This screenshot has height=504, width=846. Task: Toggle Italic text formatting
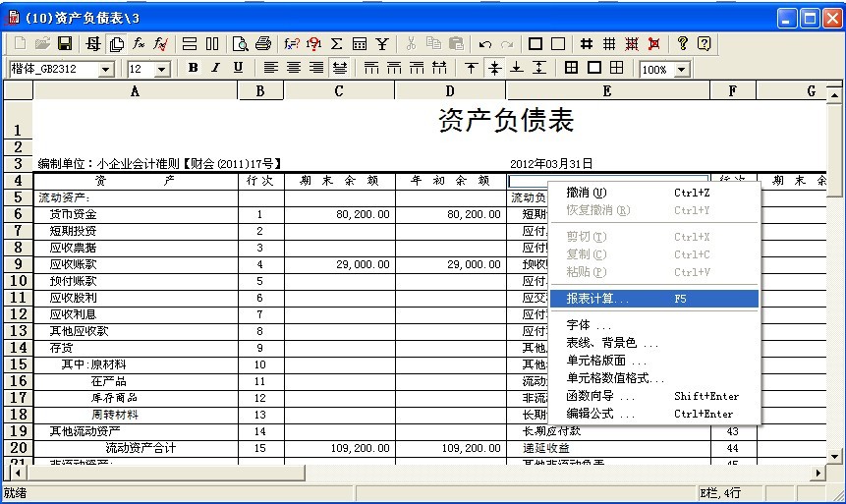tap(215, 68)
